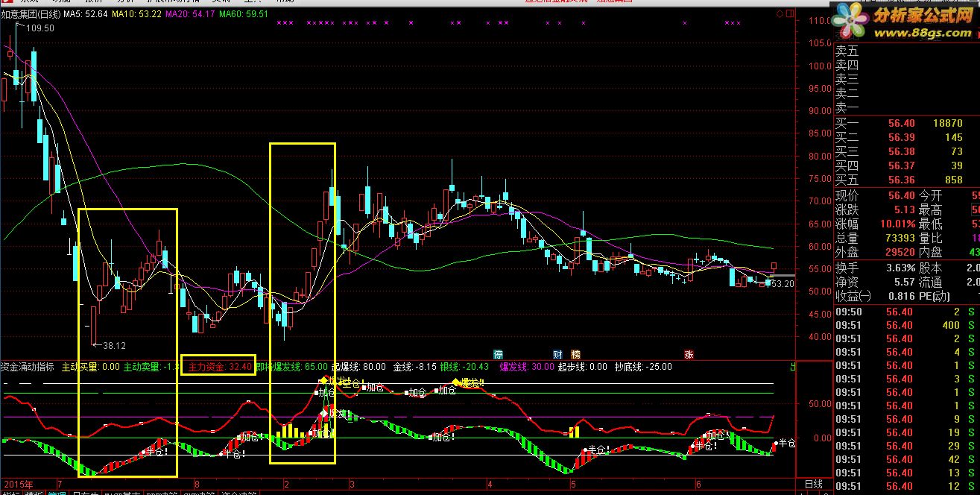
Task: Click the 外盘 value 29520
Action: click(x=900, y=253)
